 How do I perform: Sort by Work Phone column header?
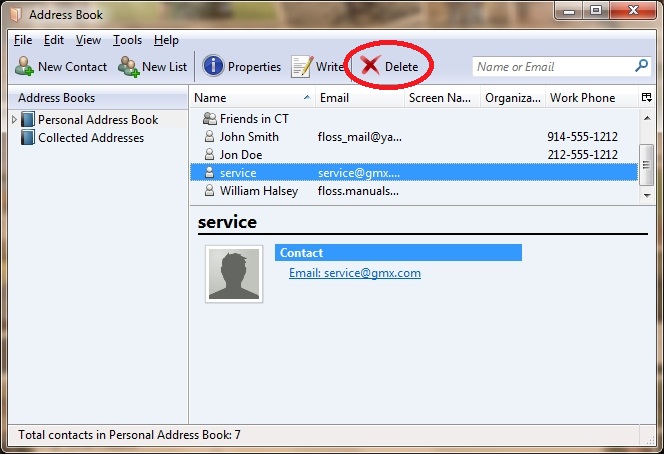click(592, 98)
